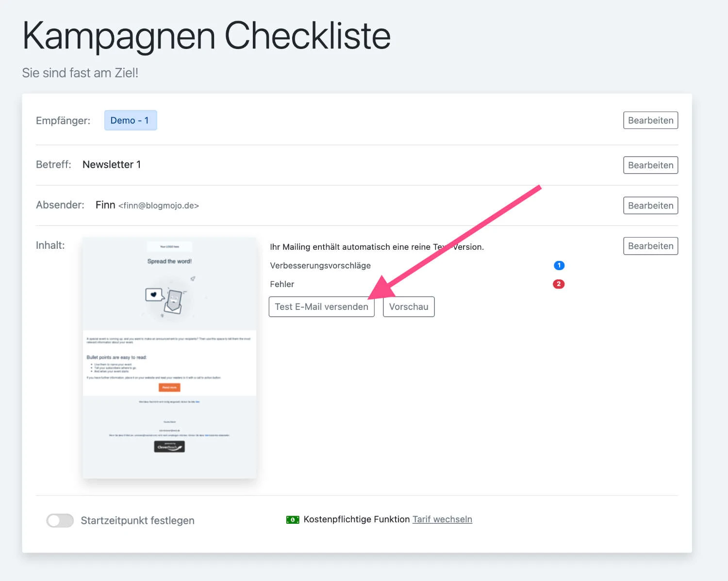Click Test E-Mail versenden
728x581 pixels.
click(x=321, y=307)
